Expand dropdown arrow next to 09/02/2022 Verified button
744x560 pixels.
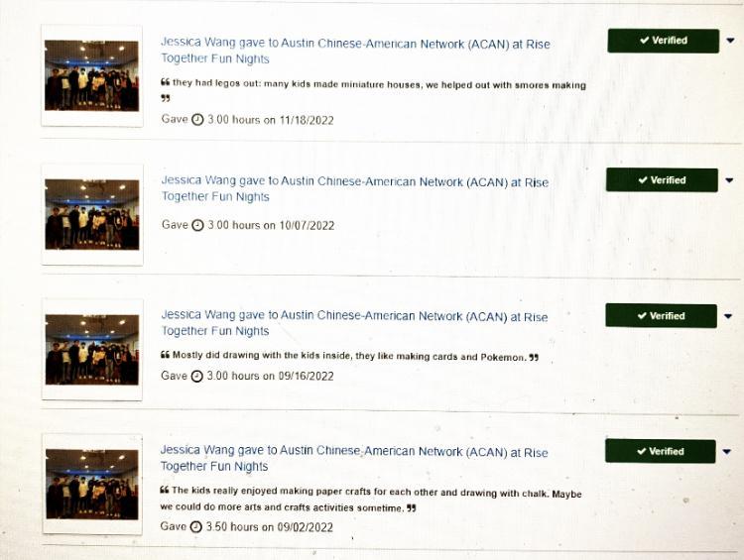pos(727,451)
